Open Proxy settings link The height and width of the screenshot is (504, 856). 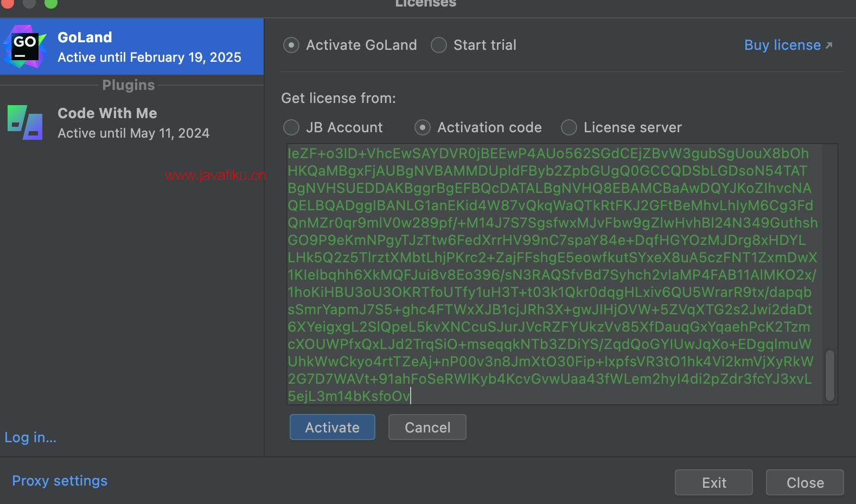60,481
